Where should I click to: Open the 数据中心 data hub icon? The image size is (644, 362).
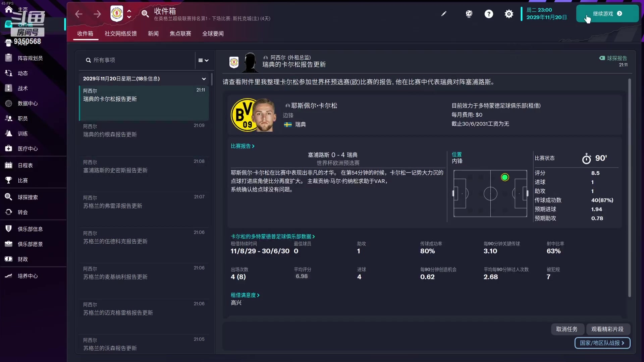9,103
